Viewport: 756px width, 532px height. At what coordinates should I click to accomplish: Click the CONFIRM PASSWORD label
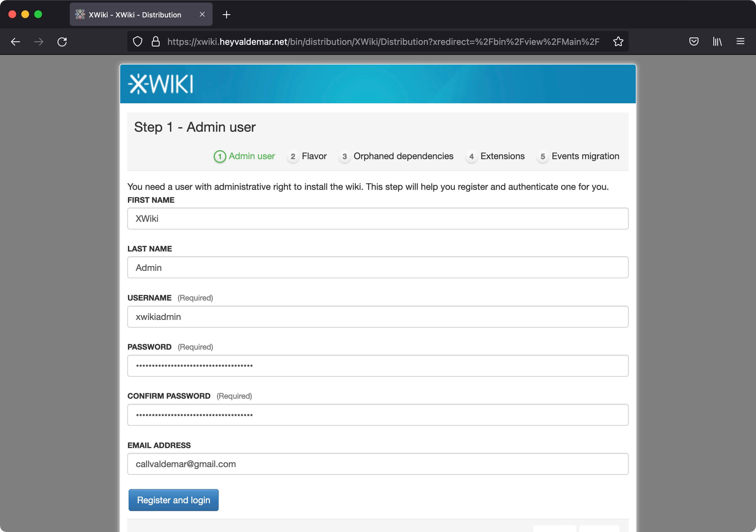[x=169, y=396]
